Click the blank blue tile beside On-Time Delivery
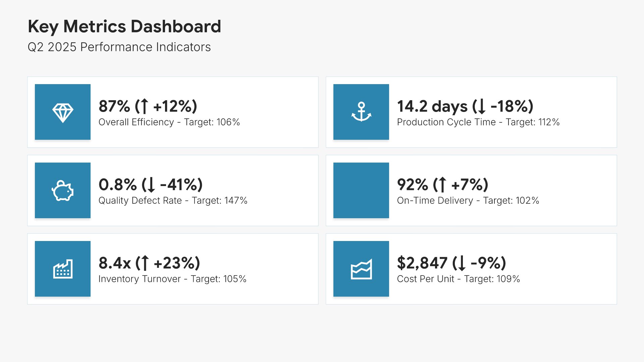This screenshot has height=362, width=644. [x=361, y=190]
